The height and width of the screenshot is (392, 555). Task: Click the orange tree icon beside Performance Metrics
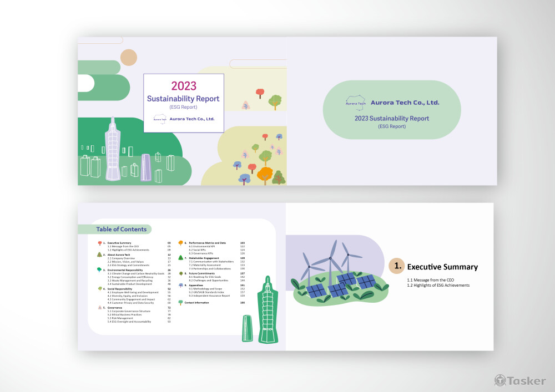coord(180,243)
